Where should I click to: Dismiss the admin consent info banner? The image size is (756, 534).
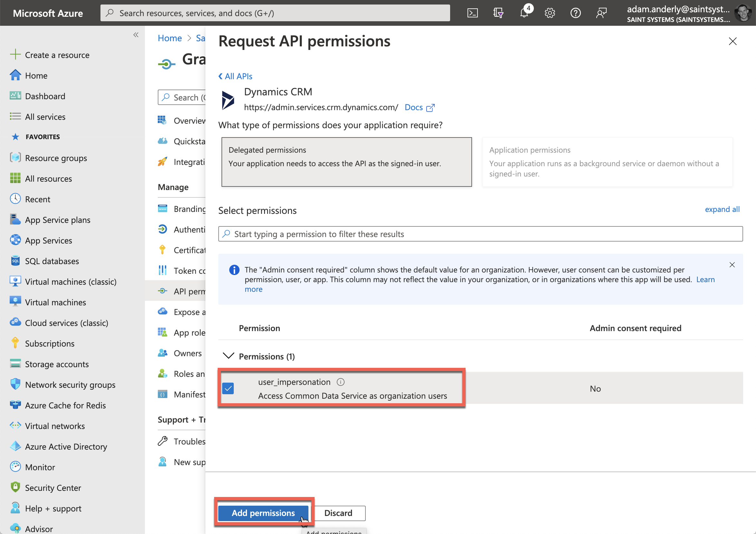point(732,265)
